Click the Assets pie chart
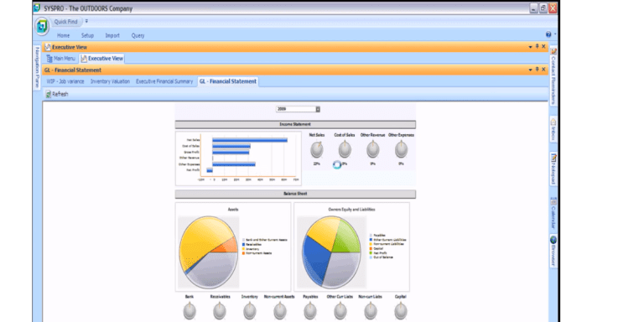Screen dimensions: 644x322 click(x=209, y=252)
